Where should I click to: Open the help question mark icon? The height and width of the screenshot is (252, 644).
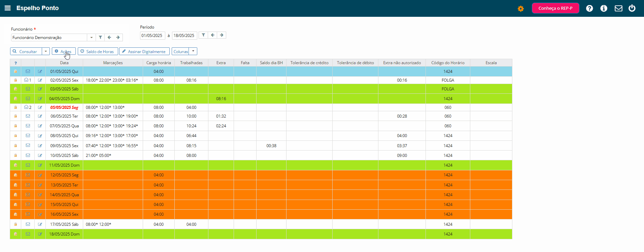point(589,8)
